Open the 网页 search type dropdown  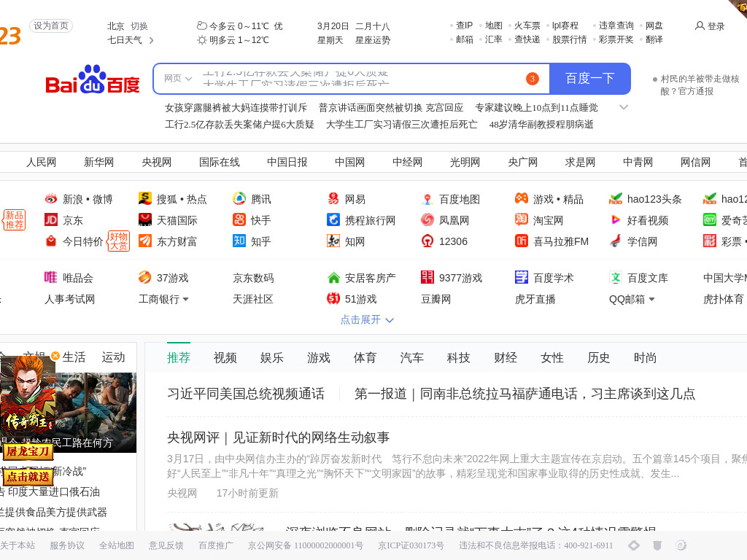(177, 79)
